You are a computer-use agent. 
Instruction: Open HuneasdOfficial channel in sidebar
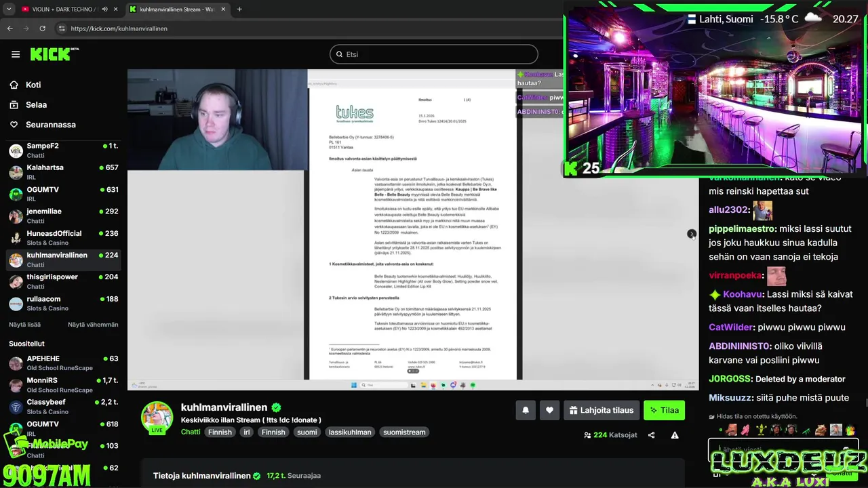point(64,238)
